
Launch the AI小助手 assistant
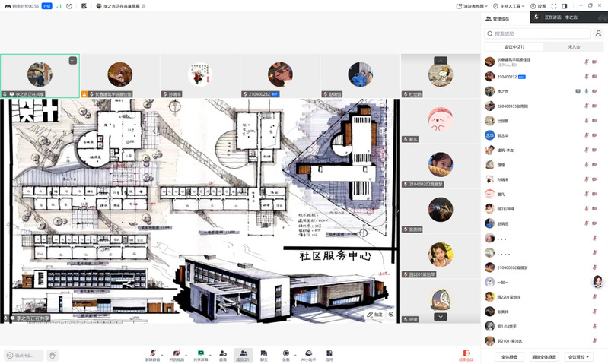308,353
